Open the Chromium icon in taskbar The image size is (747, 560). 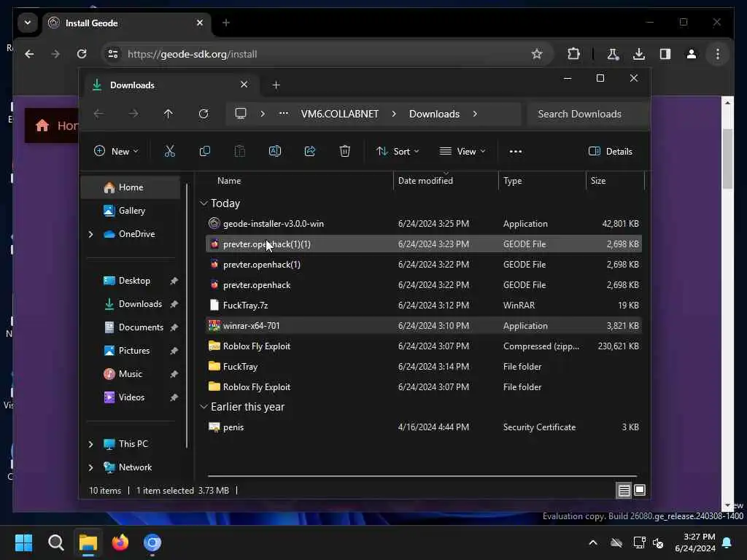pyautogui.click(x=152, y=542)
